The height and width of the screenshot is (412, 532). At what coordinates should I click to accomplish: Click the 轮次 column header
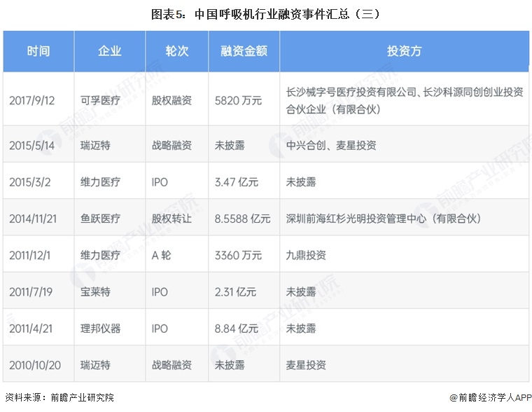[x=177, y=51]
